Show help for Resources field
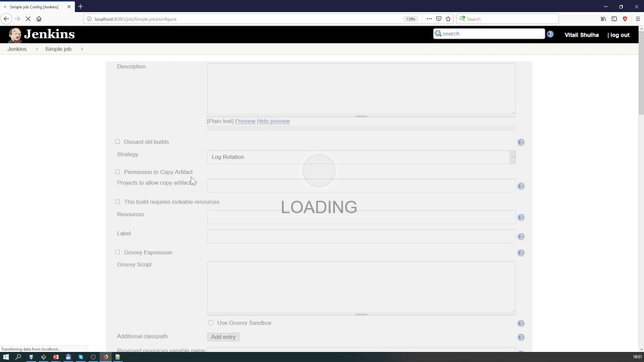This screenshot has width=644, height=362. point(521,217)
